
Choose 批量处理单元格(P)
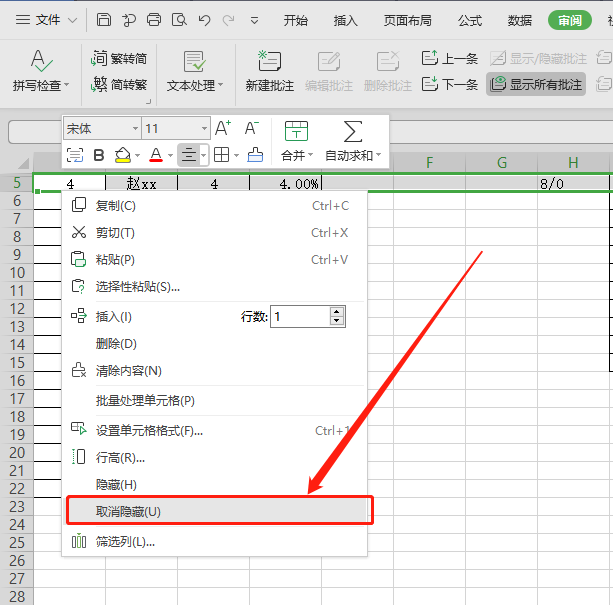214,401
